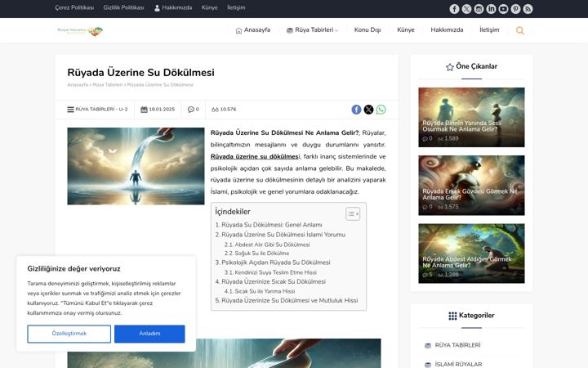Click the underlined Rüyada üzerine su dökülmesi link
The height and width of the screenshot is (368, 588).
click(x=255, y=156)
